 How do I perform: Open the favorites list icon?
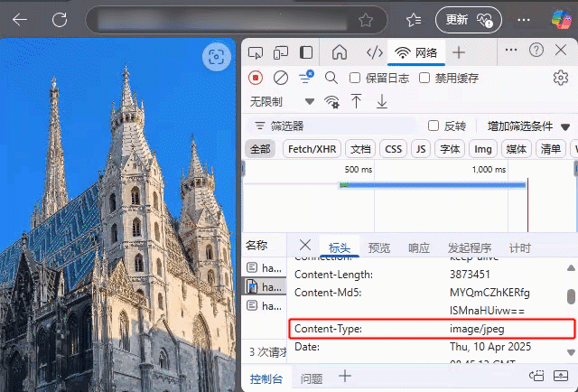point(414,20)
